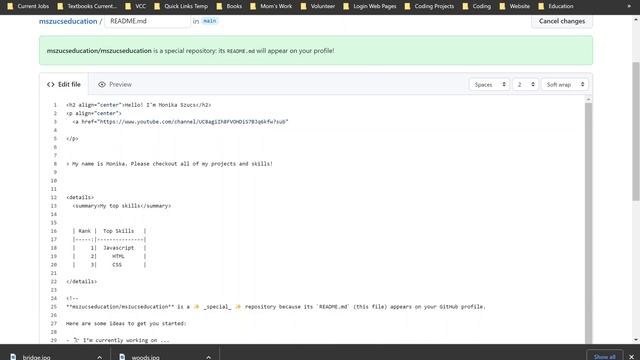Open the Textbooks Current bookmark folder
This screenshot has width=640, height=360.
[87, 6]
